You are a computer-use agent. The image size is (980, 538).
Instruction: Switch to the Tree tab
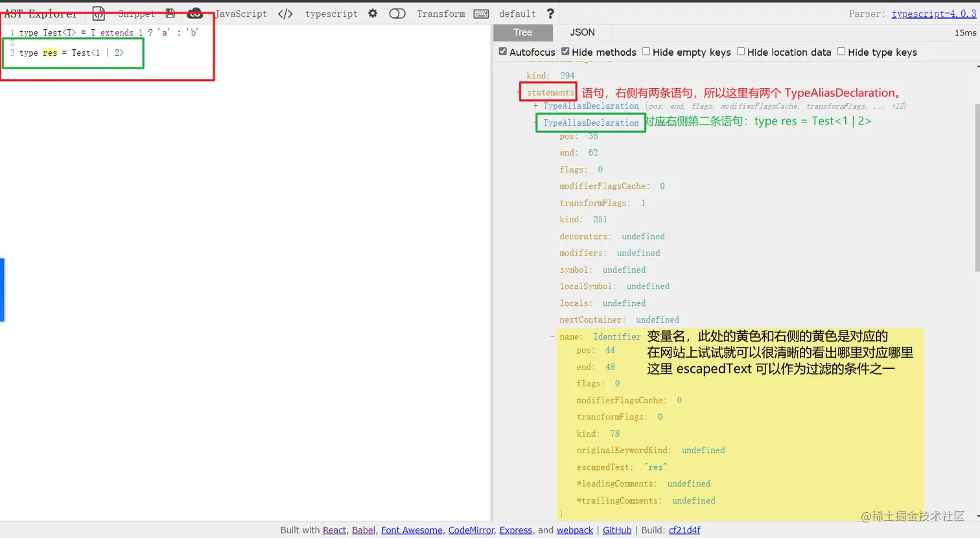pos(522,32)
